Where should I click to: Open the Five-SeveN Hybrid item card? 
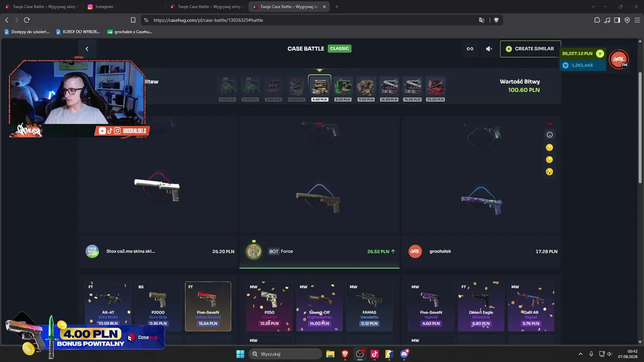coord(431,306)
